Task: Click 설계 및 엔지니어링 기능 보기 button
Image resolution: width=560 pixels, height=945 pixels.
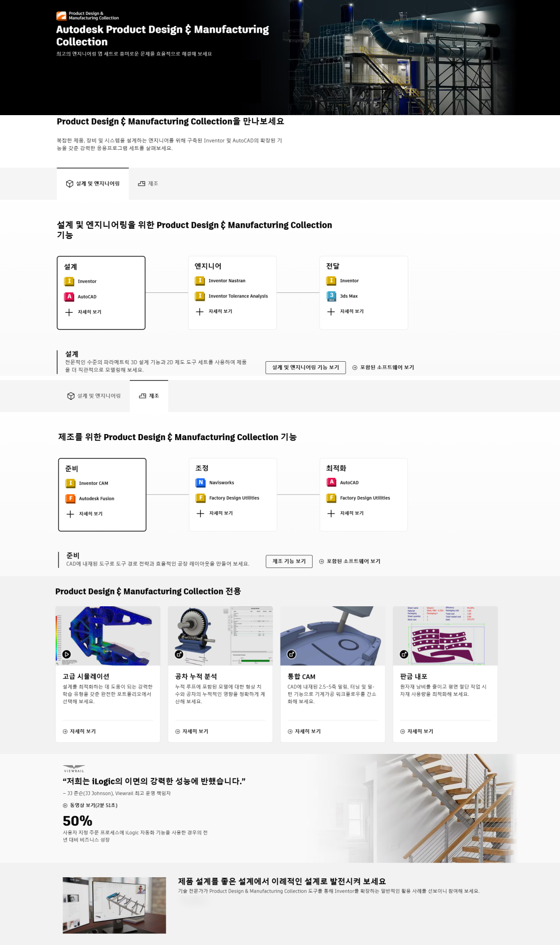Action: click(x=305, y=367)
